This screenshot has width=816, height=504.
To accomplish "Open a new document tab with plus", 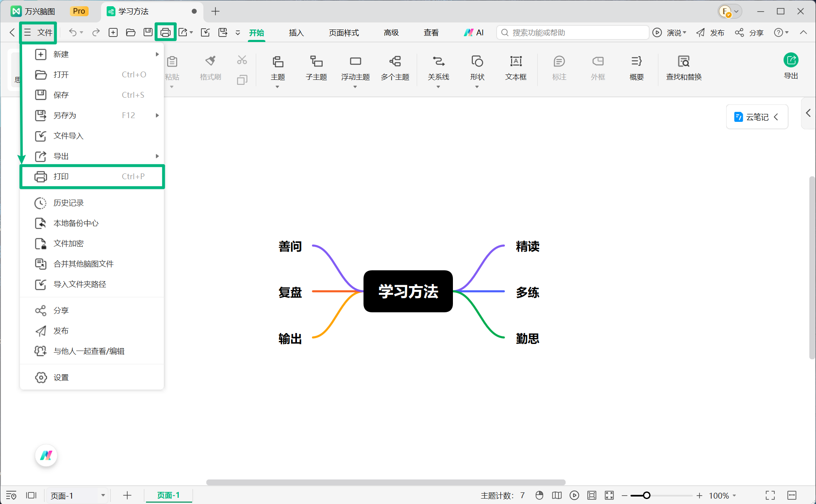I will (x=215, y=11).
